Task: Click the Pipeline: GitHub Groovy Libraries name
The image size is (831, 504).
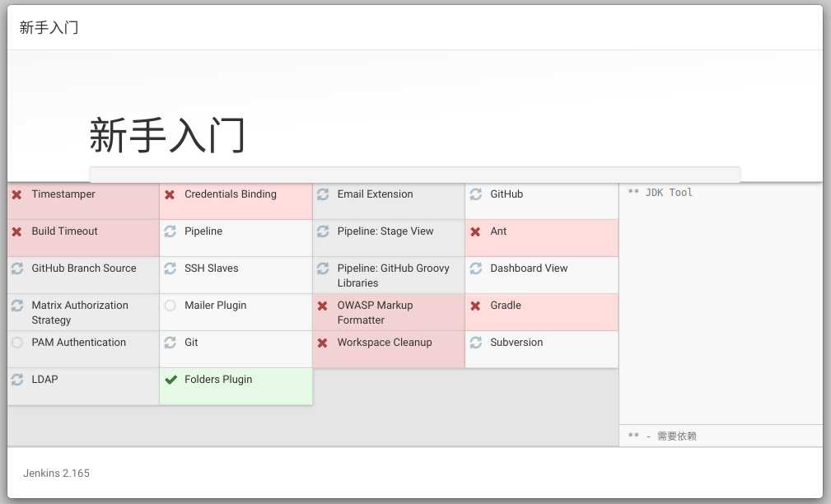Action: point(393,276)
